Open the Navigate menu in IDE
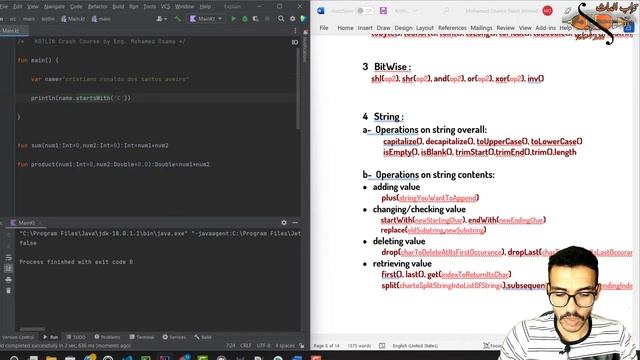This screenshot has height=360, width=640. (54, 7)
